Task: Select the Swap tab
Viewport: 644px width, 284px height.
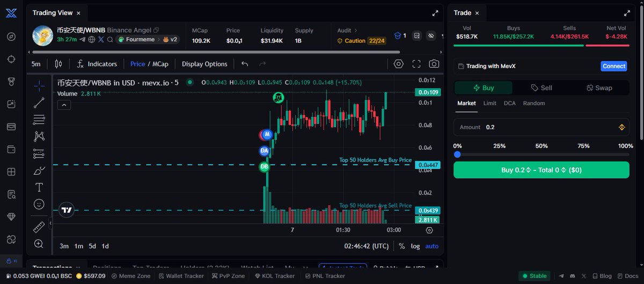Action: (599, 88)
